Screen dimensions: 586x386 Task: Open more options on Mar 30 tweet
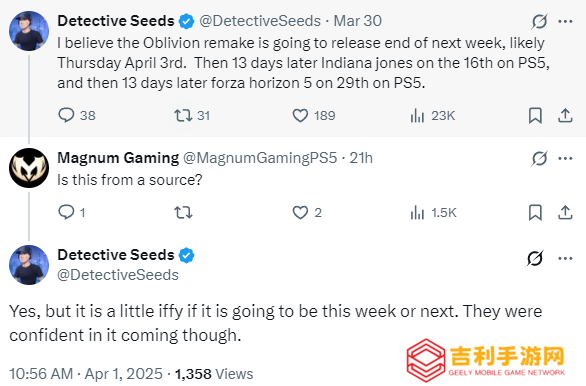point(565,21)
